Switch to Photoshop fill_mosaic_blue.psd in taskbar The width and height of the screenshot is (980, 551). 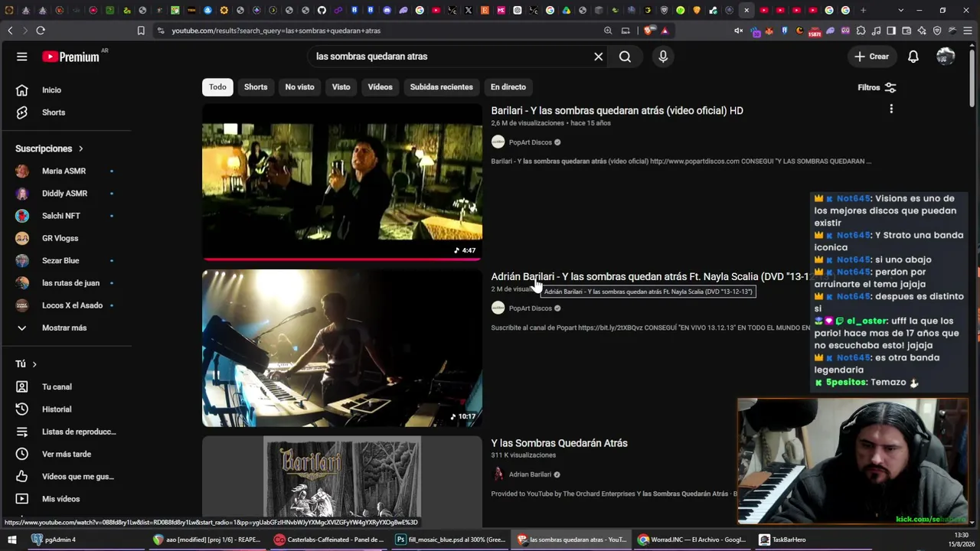(450, 540)
